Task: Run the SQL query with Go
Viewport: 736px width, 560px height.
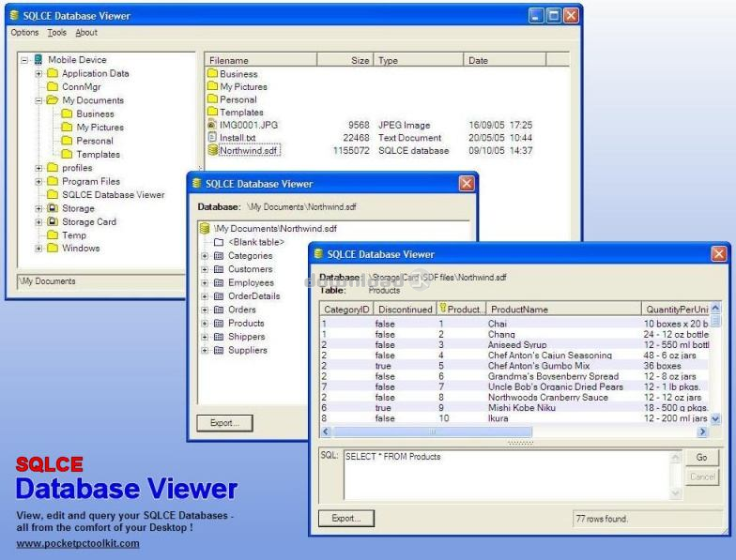Action: point(702,458)
